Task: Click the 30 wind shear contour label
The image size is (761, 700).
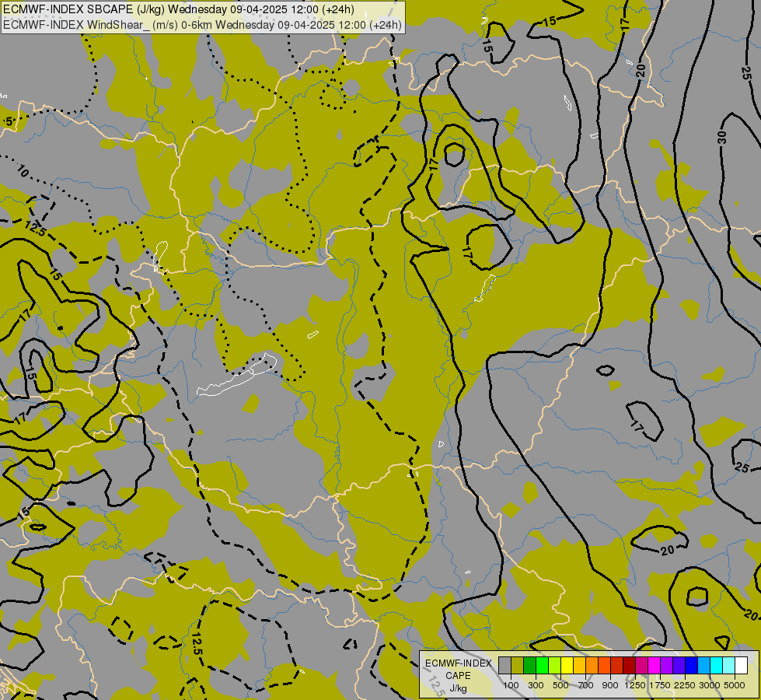Action: (722, 138)
